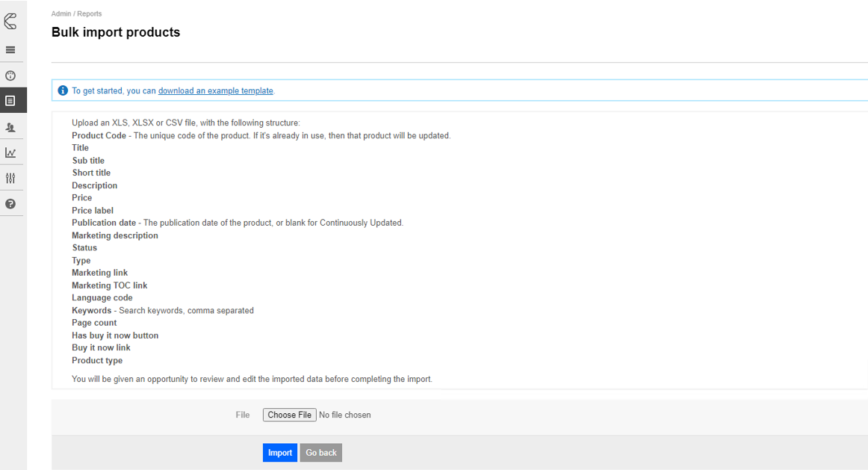Open the dashboard gauge icon
This screenshot has height=470, width=868.
(10, 75)
